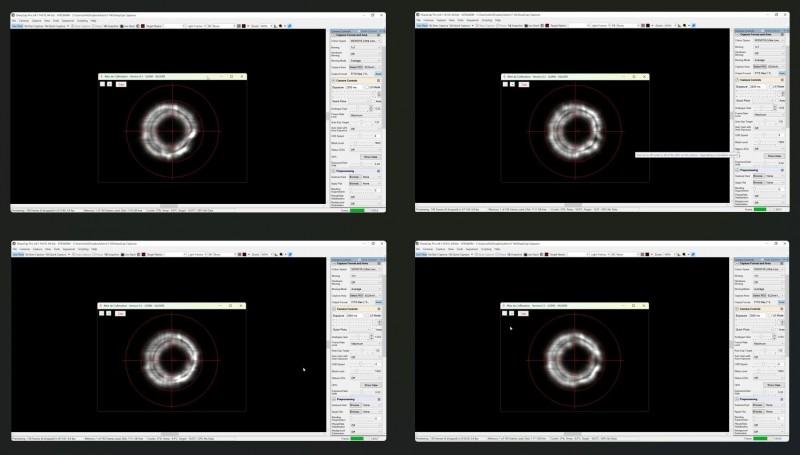The height and width of the screenshot is (455, 800).
Task: Toggle Quick Picks Auto checkbox in top-left window
Action: tap(373, 102)
